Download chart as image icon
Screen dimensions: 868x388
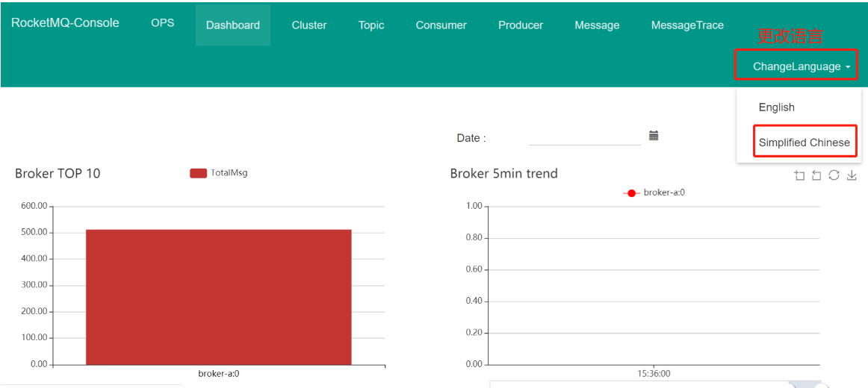pos(852,175)
